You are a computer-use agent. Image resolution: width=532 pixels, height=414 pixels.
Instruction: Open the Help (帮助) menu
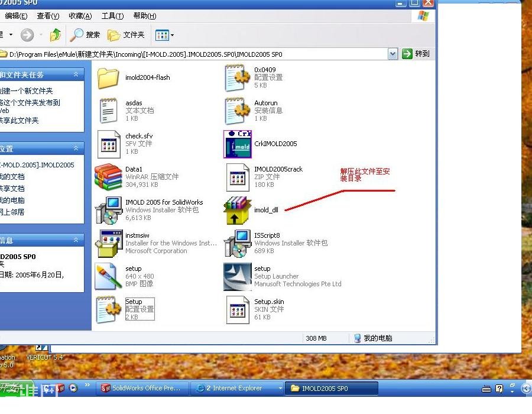pyautogui.click(x=145, y=16)
